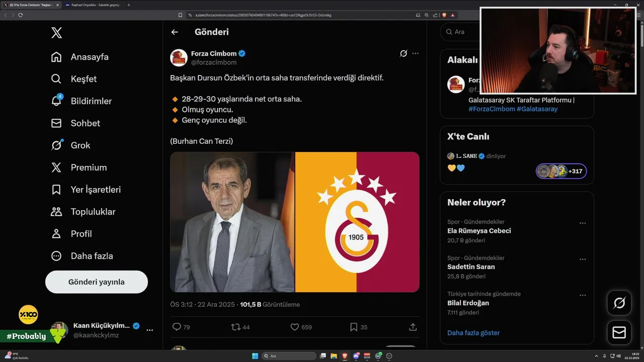Open Topluluklar communities
The height and width of the screenshot is (362, 644).
pyautogui.click(x=84, y=212)
